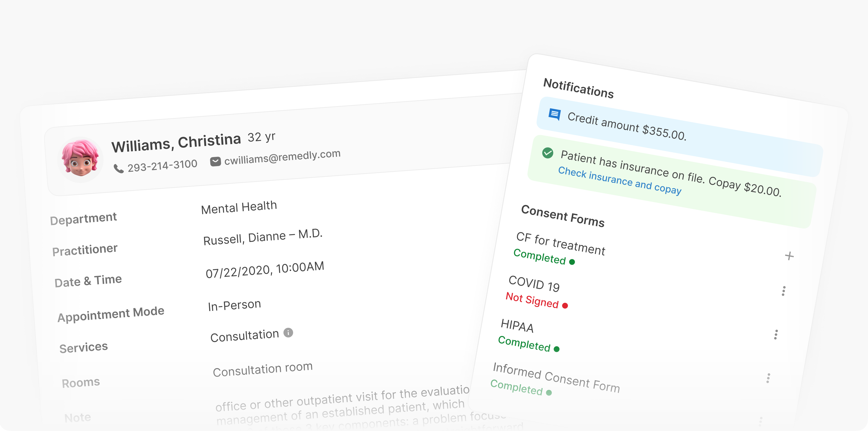Open Informed Consent Form three-dot menu
This screenshot has height=431, width=868.
pyautogui.click(x=768, y=378)
